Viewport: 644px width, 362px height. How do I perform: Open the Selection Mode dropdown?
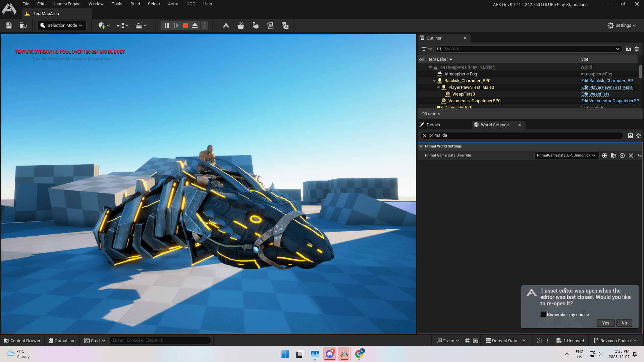click(x=62, y=25)
